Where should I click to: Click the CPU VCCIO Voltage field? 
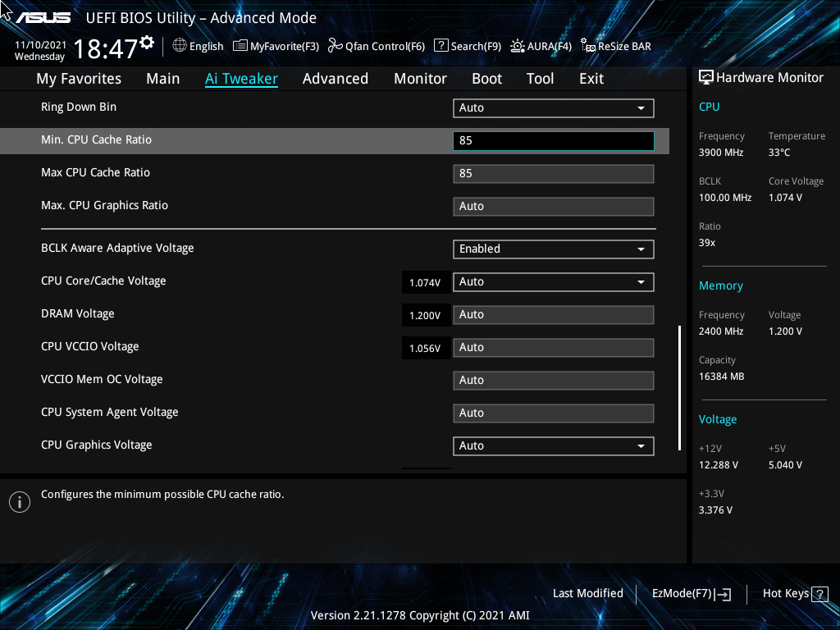point(554,347)
